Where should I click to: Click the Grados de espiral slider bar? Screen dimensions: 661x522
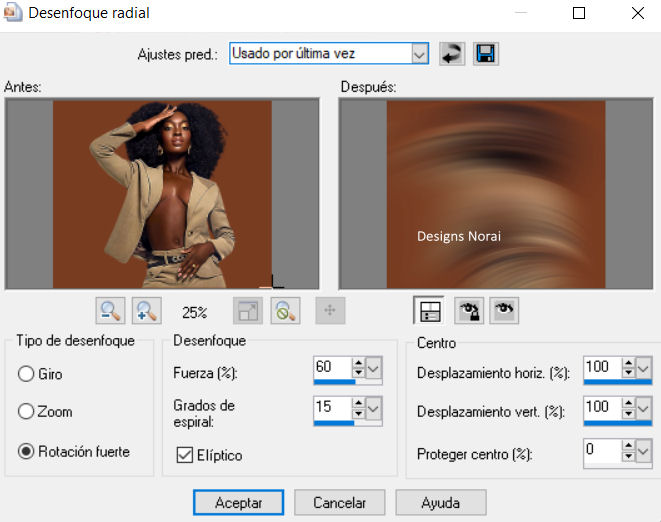pos(348,422)
